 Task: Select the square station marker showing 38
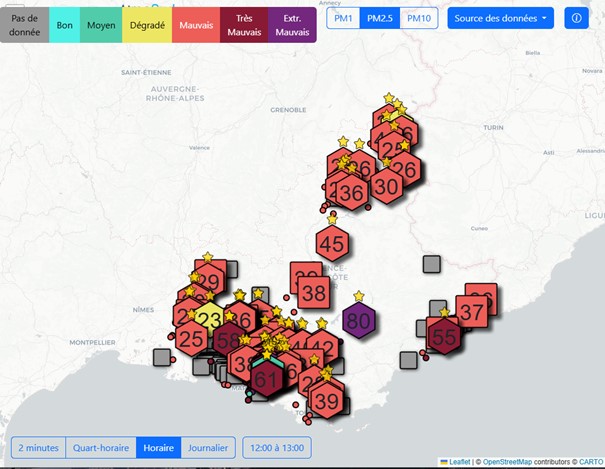point(314,293)
